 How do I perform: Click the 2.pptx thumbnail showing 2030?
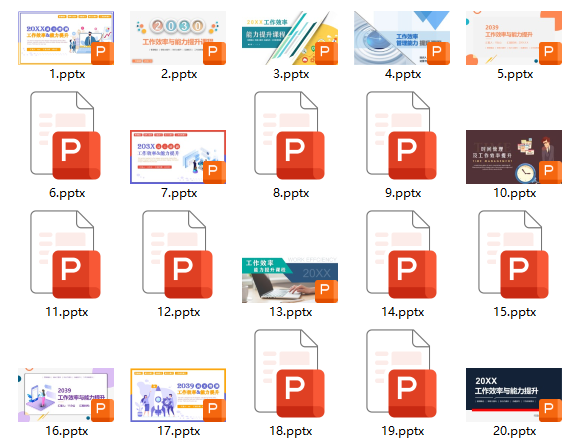tap(178, 38)
